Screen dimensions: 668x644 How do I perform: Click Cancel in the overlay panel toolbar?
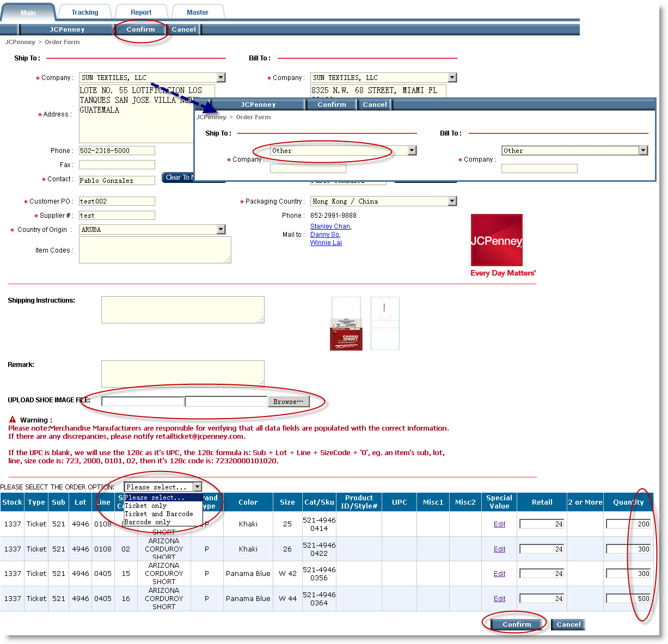tap(375, 105)
